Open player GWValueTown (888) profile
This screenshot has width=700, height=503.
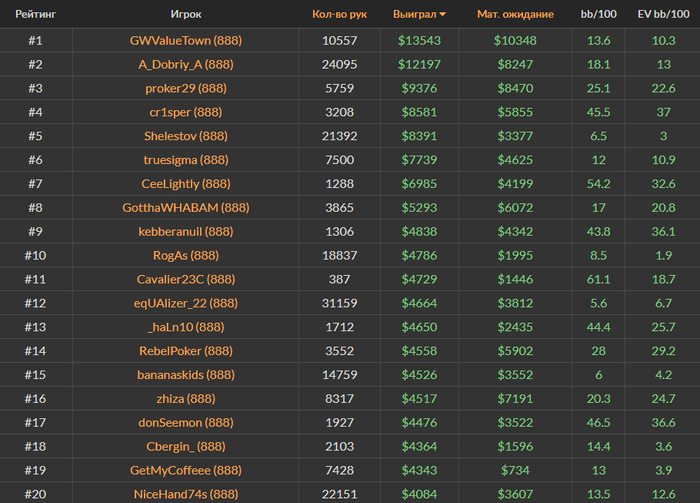[186, 41]
